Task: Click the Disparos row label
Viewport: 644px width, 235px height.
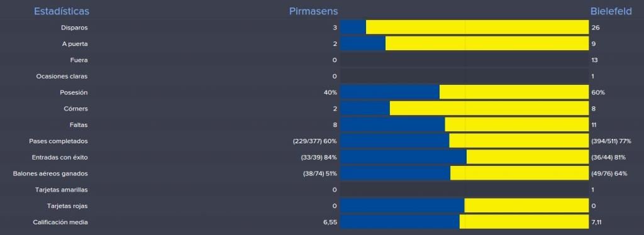Action: click(x=74, y=28)
